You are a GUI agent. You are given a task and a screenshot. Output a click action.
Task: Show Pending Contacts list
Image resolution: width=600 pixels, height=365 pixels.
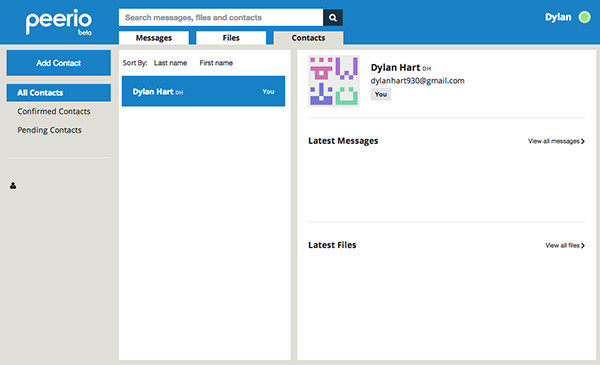[49, 130]
